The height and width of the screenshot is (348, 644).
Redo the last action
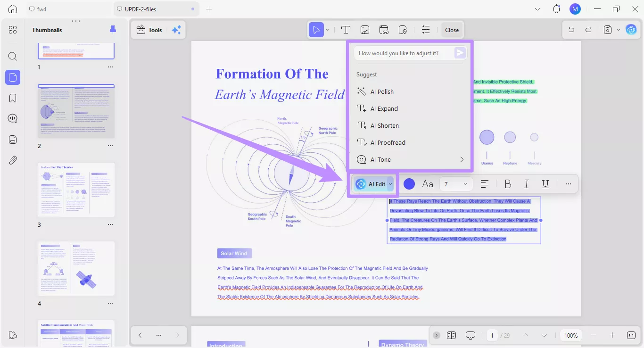588,30
